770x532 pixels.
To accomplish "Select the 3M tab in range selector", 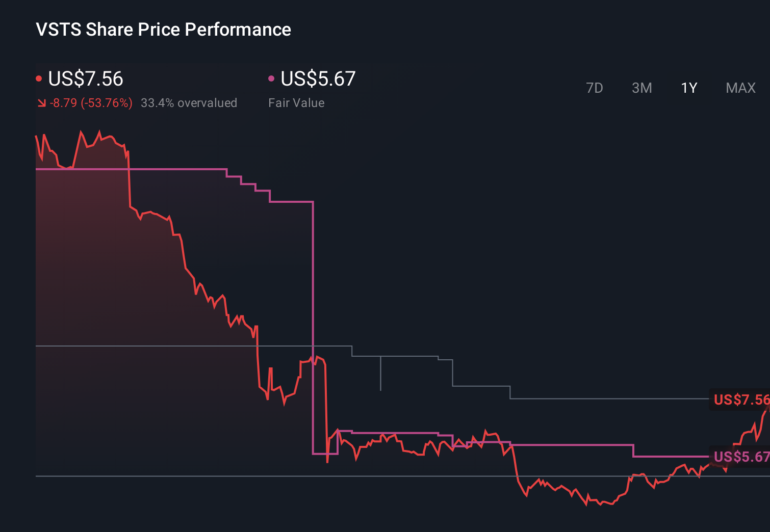I will 641,88.
